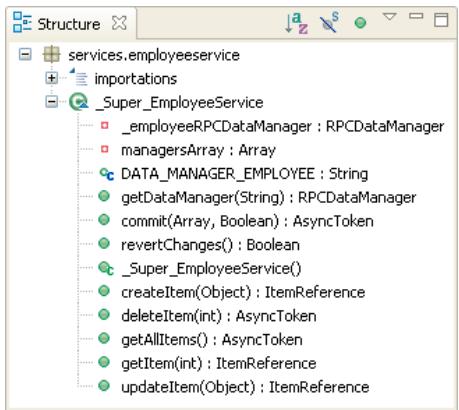Click method icon of getDataManager(String)
The width and height of the screenshot is (459, 410).
tap(104, 196)
